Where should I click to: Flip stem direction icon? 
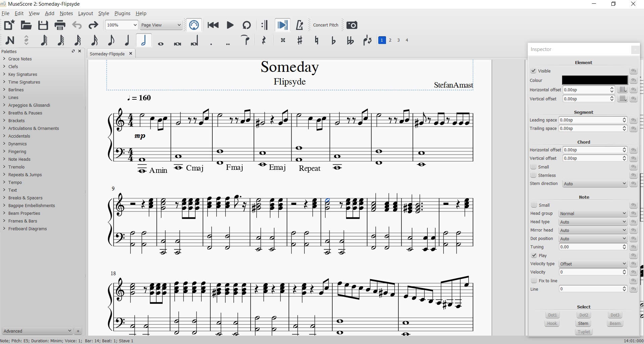pos(367,41)
